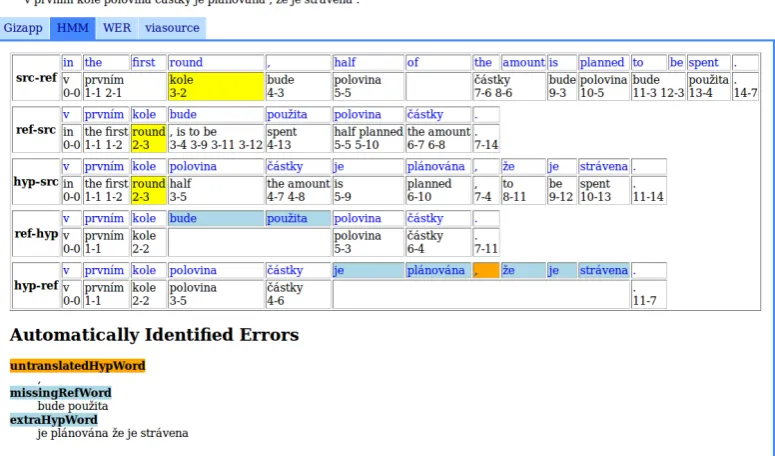Switch to the WER tab
This screenshot has width=775, height=456.
tap(117, 28)
